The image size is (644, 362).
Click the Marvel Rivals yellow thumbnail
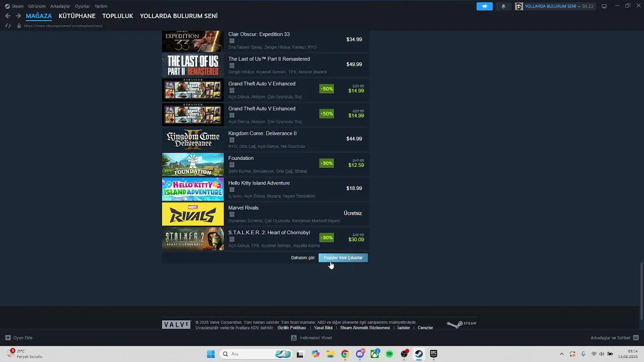coord(193,214)
